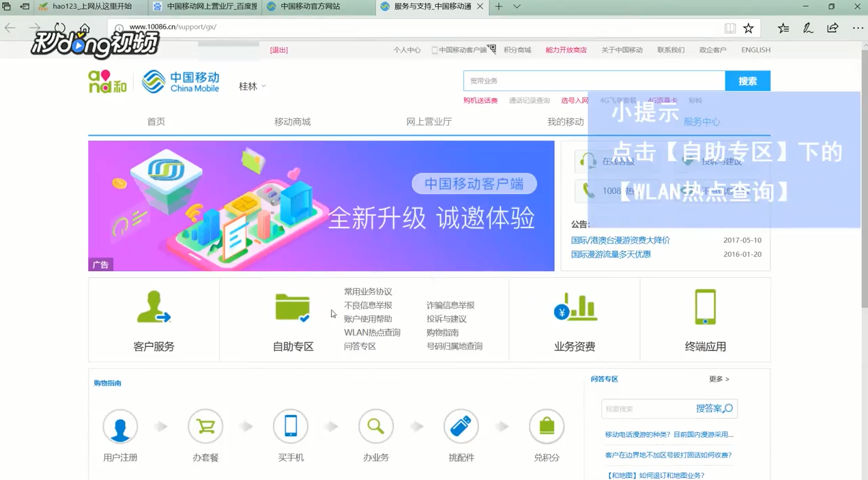This screenshot has width=868, height=480.
Task: Click 诈骗信息举报 link
Action: (450, 305)
